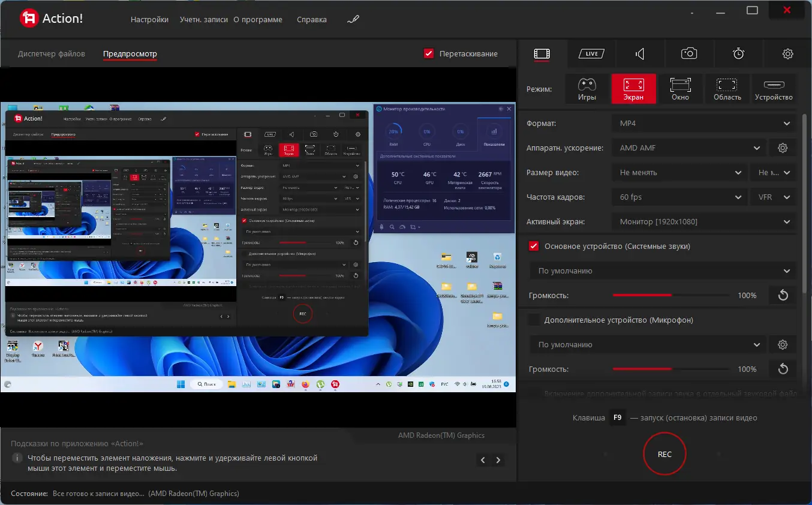This screenshot has width=812, height=505.
Task: Open hardware acceleration settings gear
Action: 782,148
